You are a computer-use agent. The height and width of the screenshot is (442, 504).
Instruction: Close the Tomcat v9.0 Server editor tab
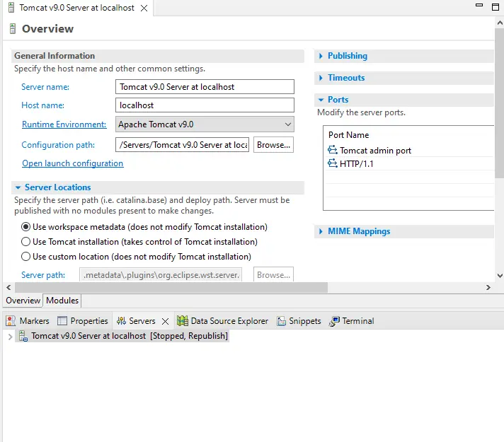(144, 8)
